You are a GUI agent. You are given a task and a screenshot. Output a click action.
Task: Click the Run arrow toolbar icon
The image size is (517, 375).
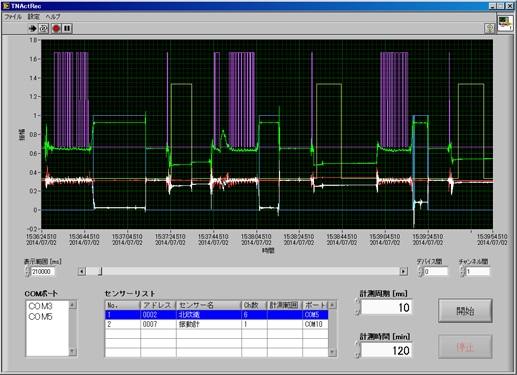coord(32,29)
